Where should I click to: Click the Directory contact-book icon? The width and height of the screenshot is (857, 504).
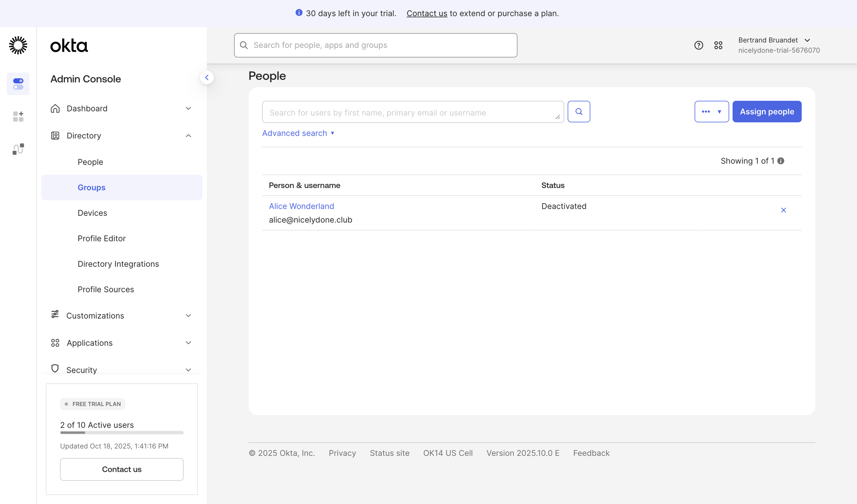55,136
